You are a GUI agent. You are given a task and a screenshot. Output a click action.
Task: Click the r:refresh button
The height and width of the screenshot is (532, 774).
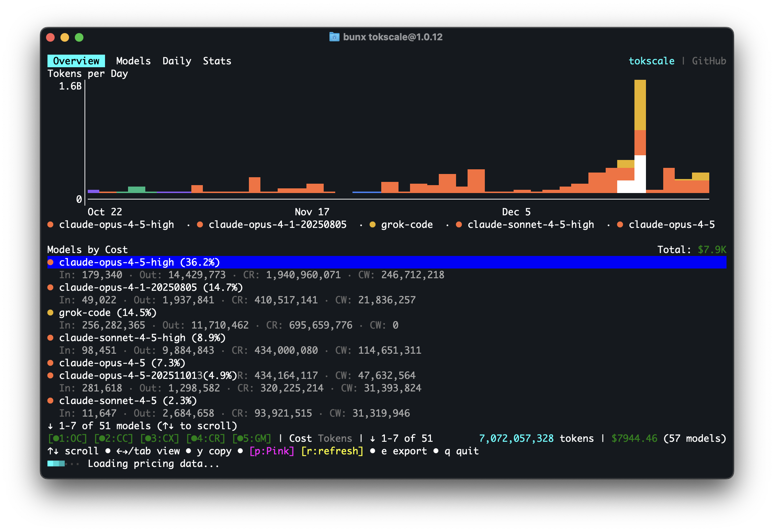[332, 451]
